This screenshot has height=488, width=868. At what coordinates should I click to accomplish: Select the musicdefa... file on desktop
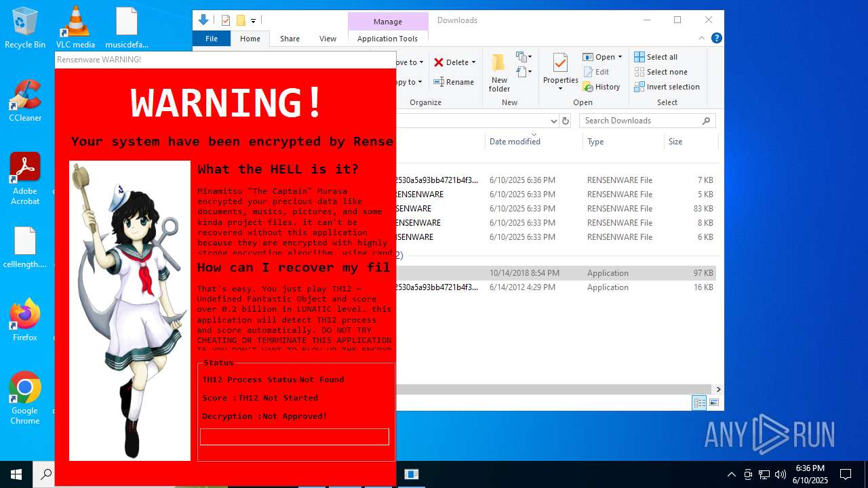[127, 27]
